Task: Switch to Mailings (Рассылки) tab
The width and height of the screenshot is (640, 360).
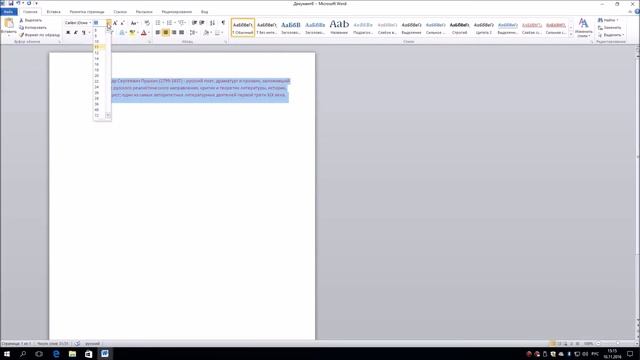Action: pyautogui.click(x=144, y=12)
